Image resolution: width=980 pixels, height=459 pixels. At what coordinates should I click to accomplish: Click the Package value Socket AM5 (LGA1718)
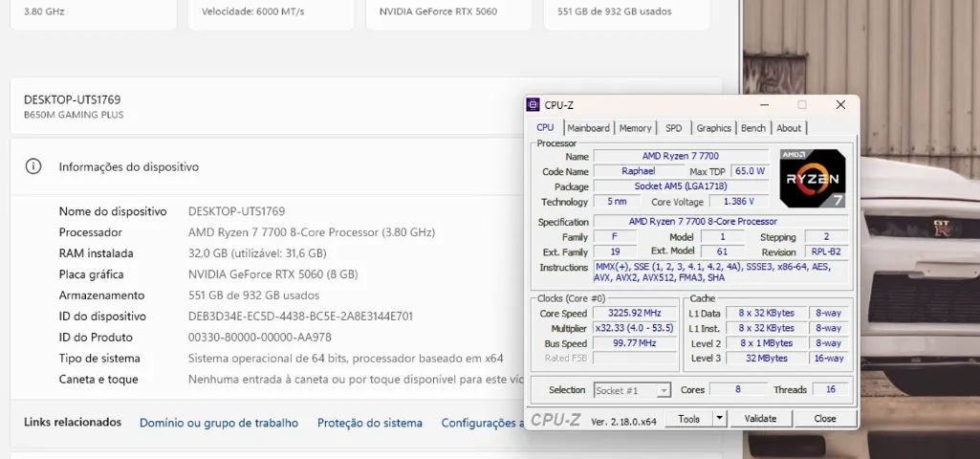pos(681,186)
